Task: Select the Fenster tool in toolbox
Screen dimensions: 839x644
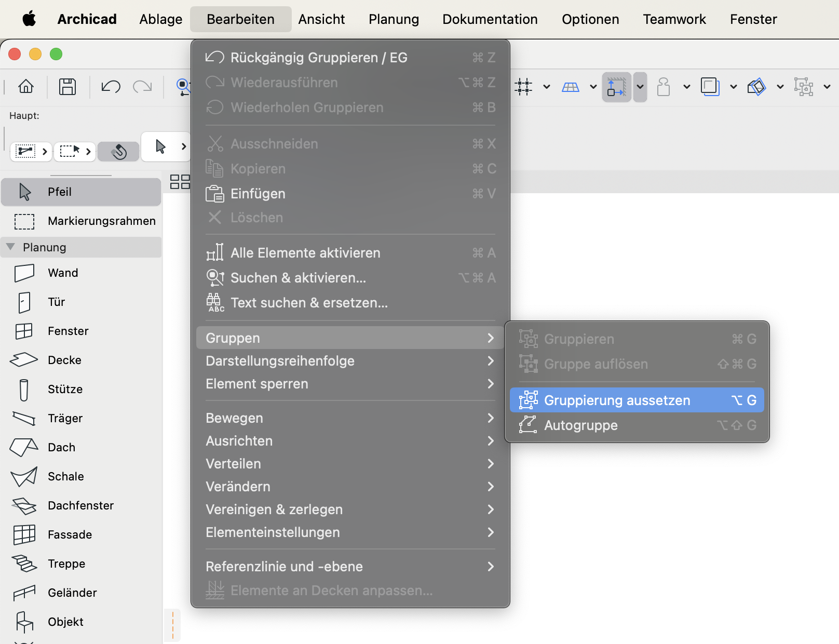Action: (x=81, y=331)
